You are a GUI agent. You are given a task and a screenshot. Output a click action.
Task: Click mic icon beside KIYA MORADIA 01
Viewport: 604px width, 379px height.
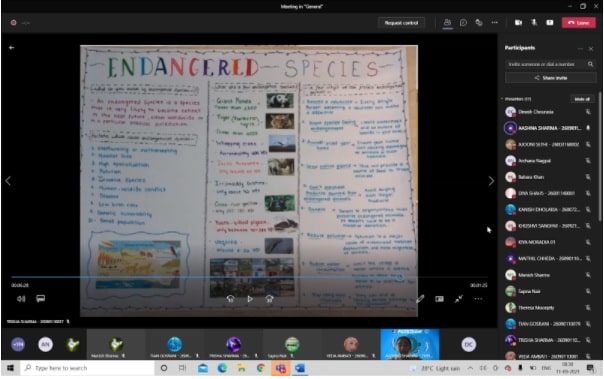(x=588, y=242)
